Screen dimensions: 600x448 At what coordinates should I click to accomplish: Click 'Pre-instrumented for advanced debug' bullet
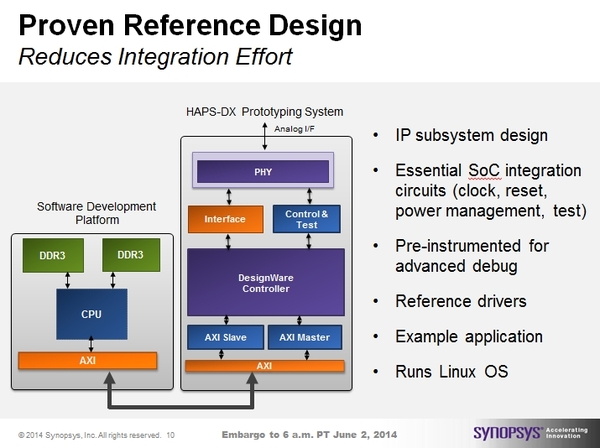click(472, 256)
